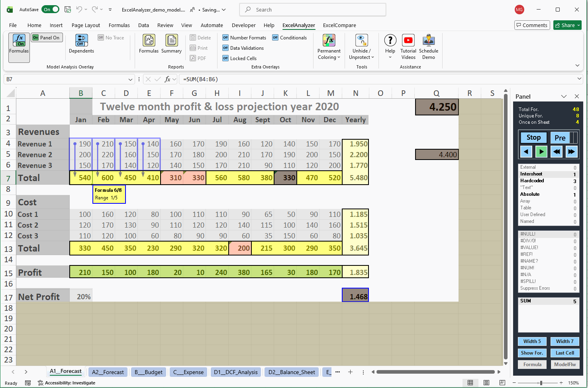Click the Last Cell button

tap(565, 353)
